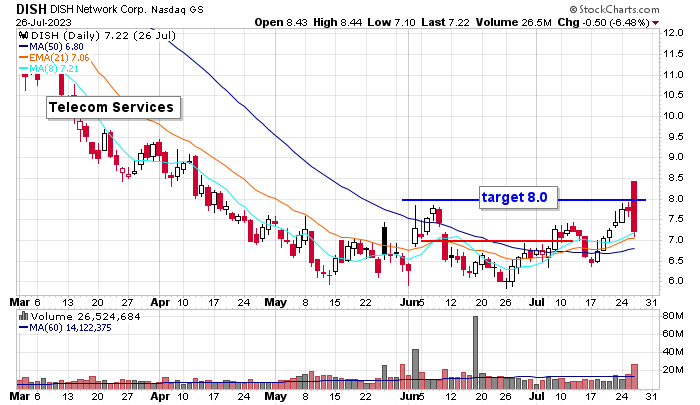The width and height of the screenshot is (700, 405).
Task: Click the DISH Network Corp. company name
Action: [x=98, y=9]
